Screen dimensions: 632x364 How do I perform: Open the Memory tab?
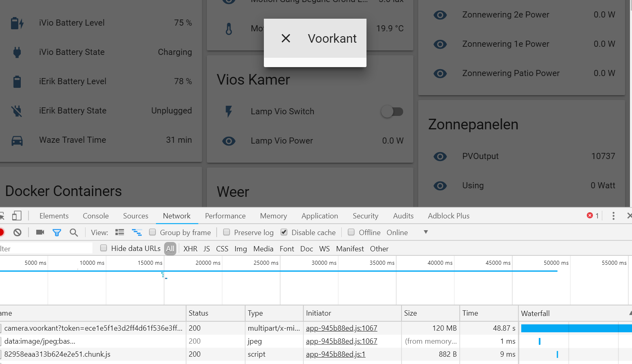tap(273, 216)
